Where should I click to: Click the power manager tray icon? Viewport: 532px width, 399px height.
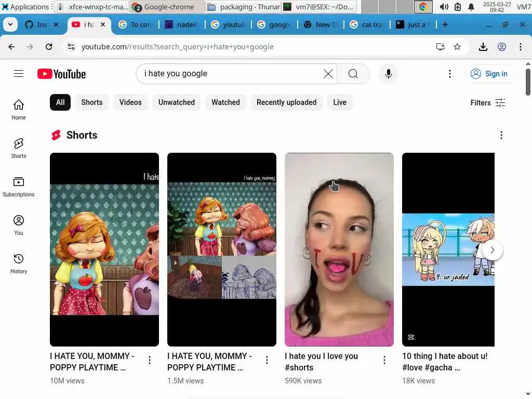pyautogui.click(x=457, y=7)
